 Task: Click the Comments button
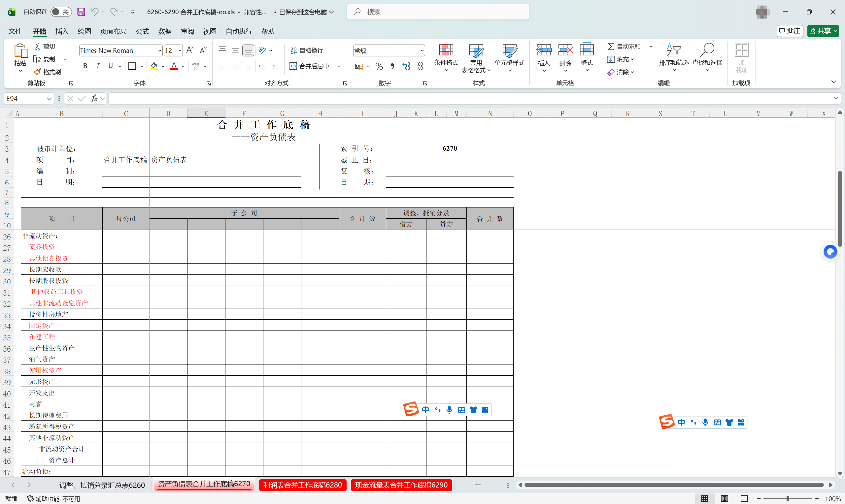tap(790, 31)
